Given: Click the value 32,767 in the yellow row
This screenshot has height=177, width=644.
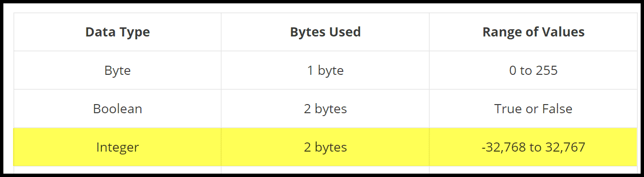Looking at the screenshot, I should 565,147.
